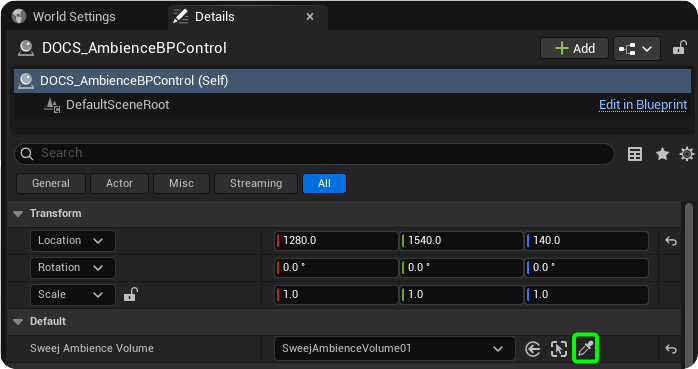Toggle property matrix table view icon
This screenshot has height=369, width=698.
point(635,154)
